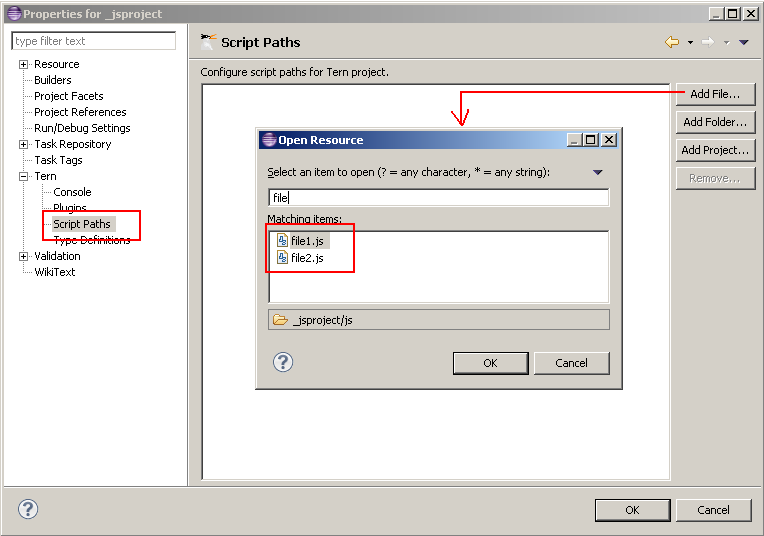The width and height of the screenshot is (764, 536).
Task: Expand the Validation tree node
Action: coord(24,256)
